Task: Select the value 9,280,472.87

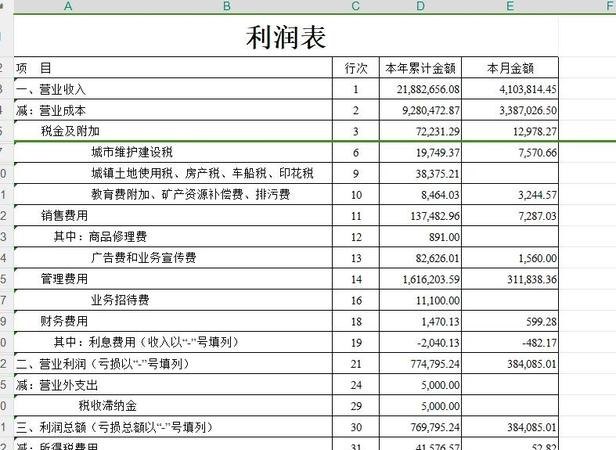Action: tap(431, 110)
